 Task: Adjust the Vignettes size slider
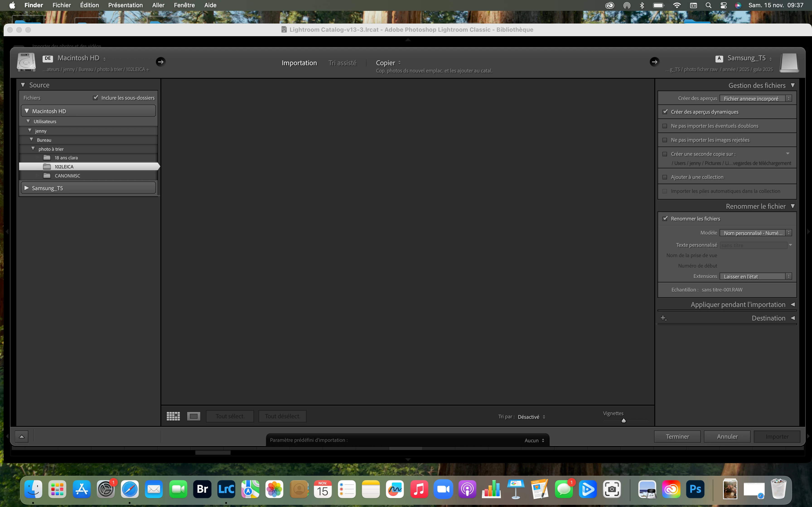[623, 421]
